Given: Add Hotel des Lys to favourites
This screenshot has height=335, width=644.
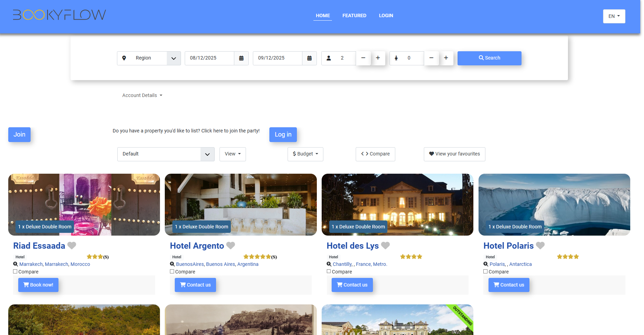Looking at the screenshot, I should [386, 246].
